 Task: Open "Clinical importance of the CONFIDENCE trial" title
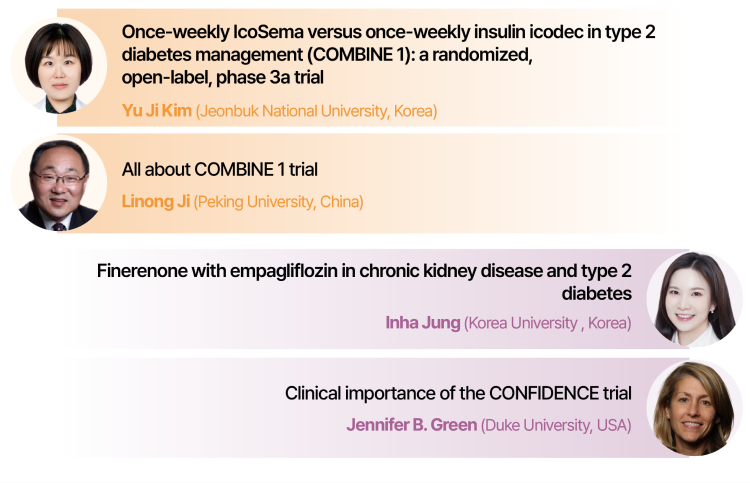point(458,393)
